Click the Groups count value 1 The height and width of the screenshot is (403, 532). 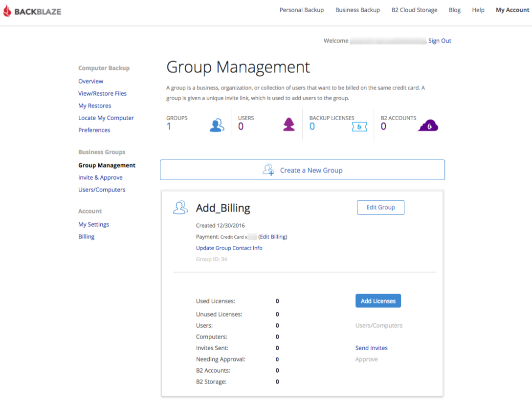pyautogui.click(x=169, y=127)
